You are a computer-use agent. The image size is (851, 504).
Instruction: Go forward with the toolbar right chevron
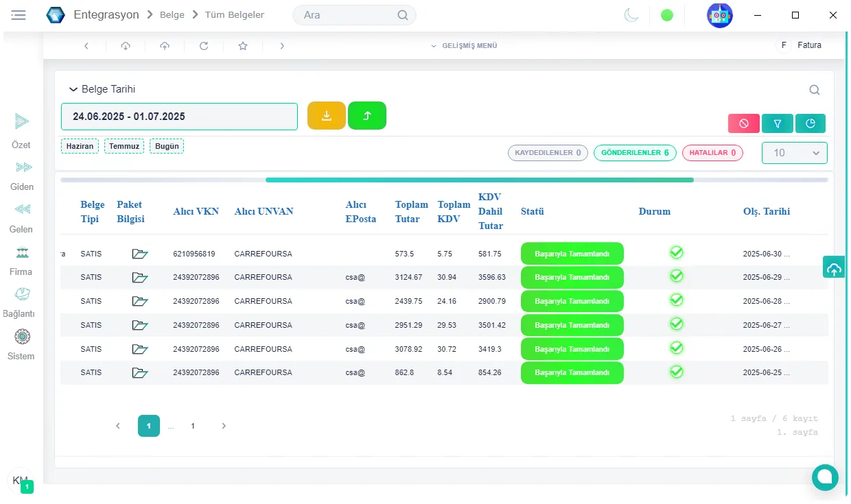tap(282, 46)
